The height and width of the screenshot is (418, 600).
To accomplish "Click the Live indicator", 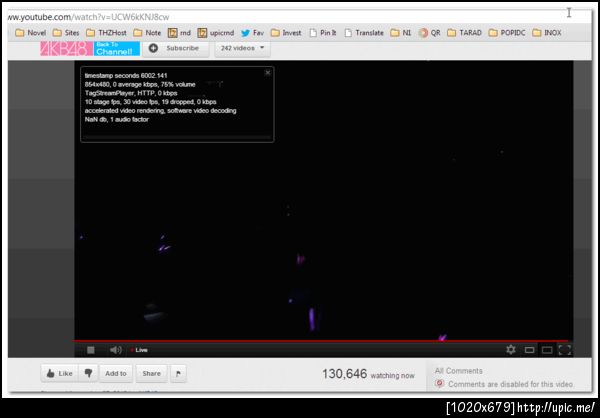I will (x=139, y=350).
